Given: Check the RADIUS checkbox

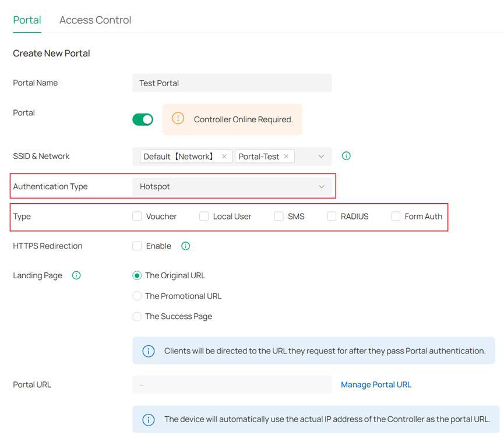Looking at the screenshot, I should point(332,217).
